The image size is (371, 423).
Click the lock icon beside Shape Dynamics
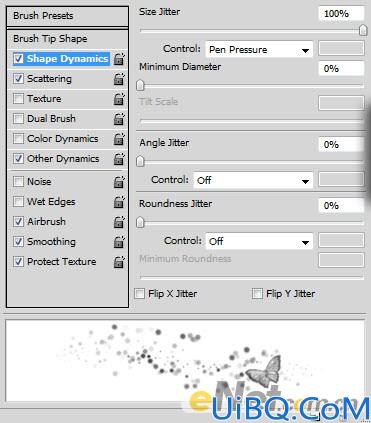point(119,59)
